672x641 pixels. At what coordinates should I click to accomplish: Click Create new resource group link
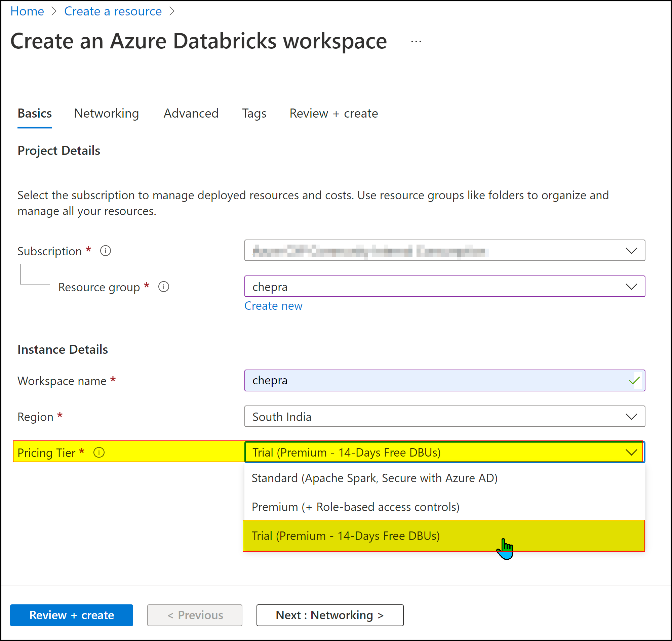pos(273,306)
